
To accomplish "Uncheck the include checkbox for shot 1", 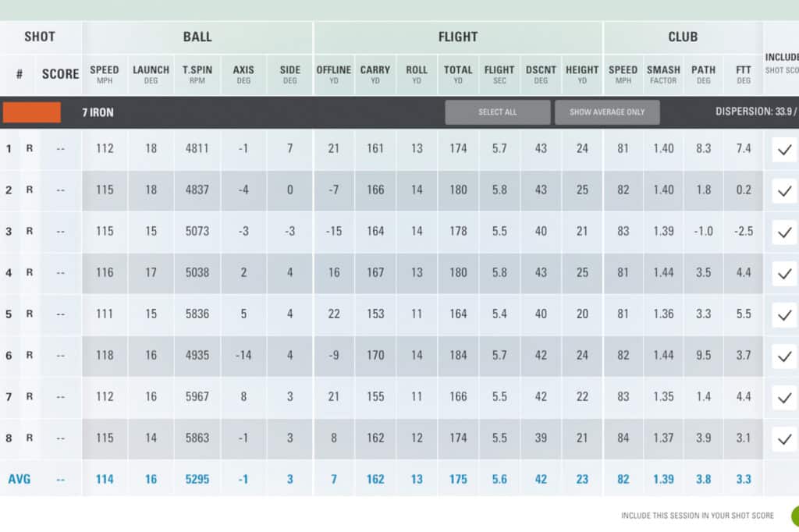I will click(x=784, y=149).
